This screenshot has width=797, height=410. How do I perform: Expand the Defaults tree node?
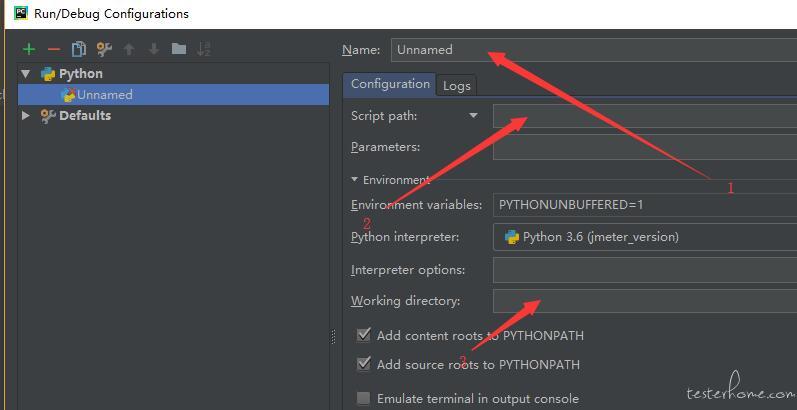point(25,116)
